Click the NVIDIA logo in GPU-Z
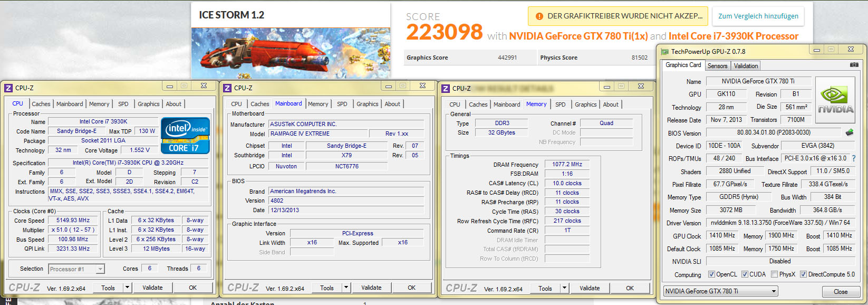This screenshot has width=868, height=305. click(x=835, y=100)
